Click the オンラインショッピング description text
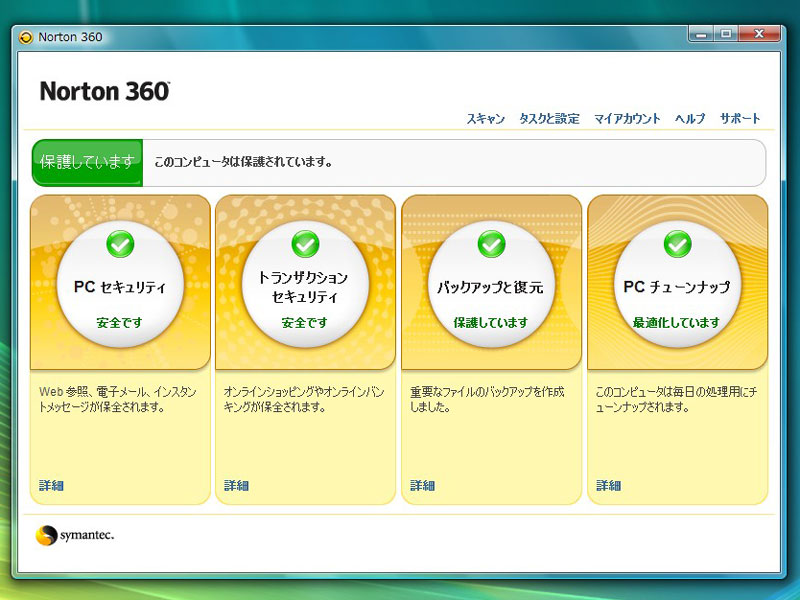 pos(304,399)
